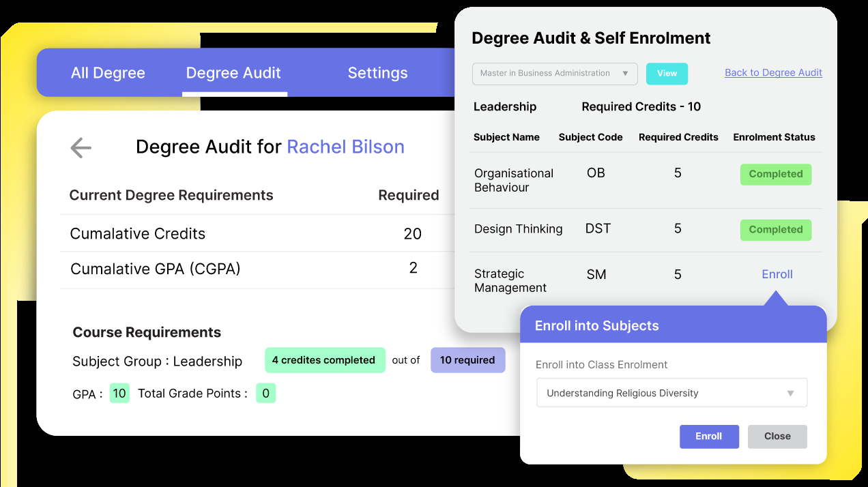Switch to the All Degree tab
868x487 pixels.
click(x=107, y=72)
